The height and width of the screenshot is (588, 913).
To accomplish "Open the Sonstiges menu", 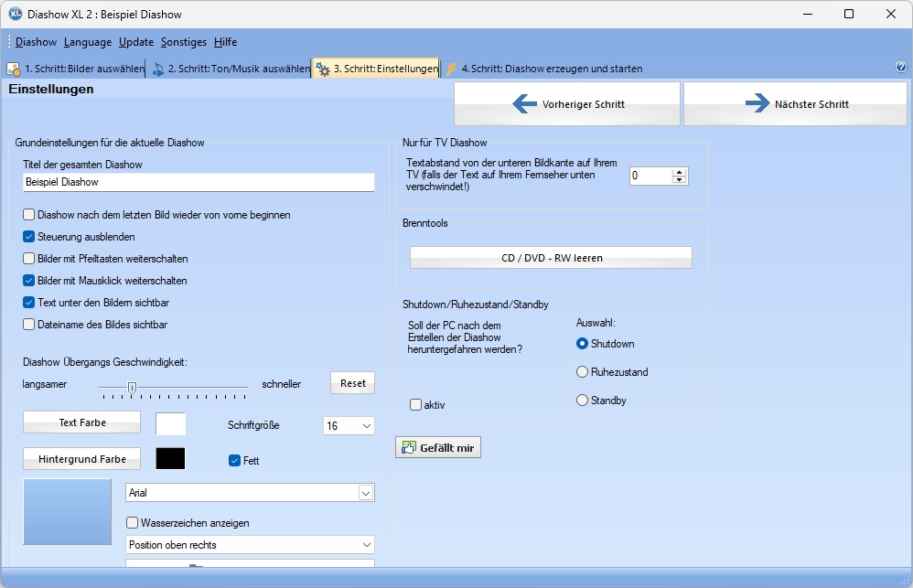I will tap(184, 42).
